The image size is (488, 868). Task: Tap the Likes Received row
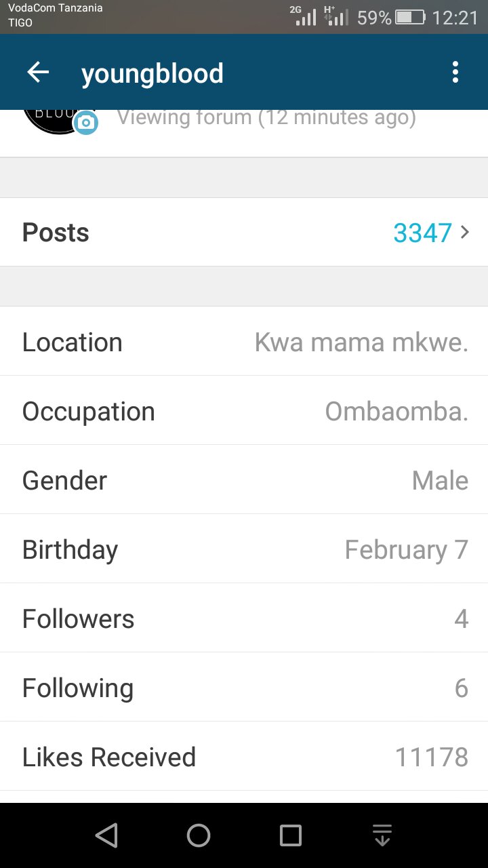pos(244,757)
